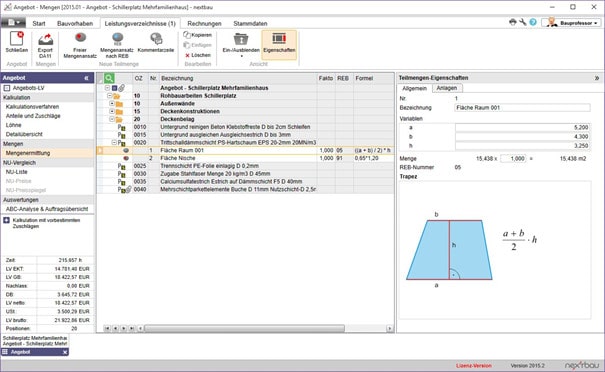Select row Fläche Raum 001

(245, 150)
